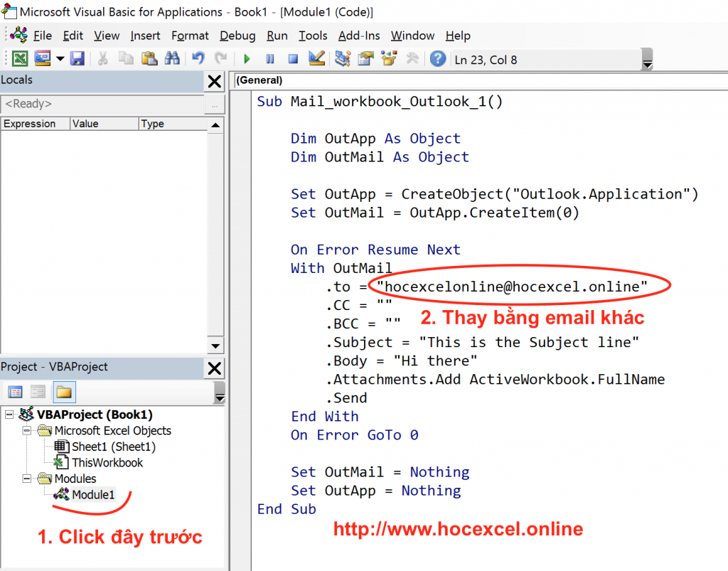Click the Reset stop square icon
728x571 pixels.
tap(293, 59)
